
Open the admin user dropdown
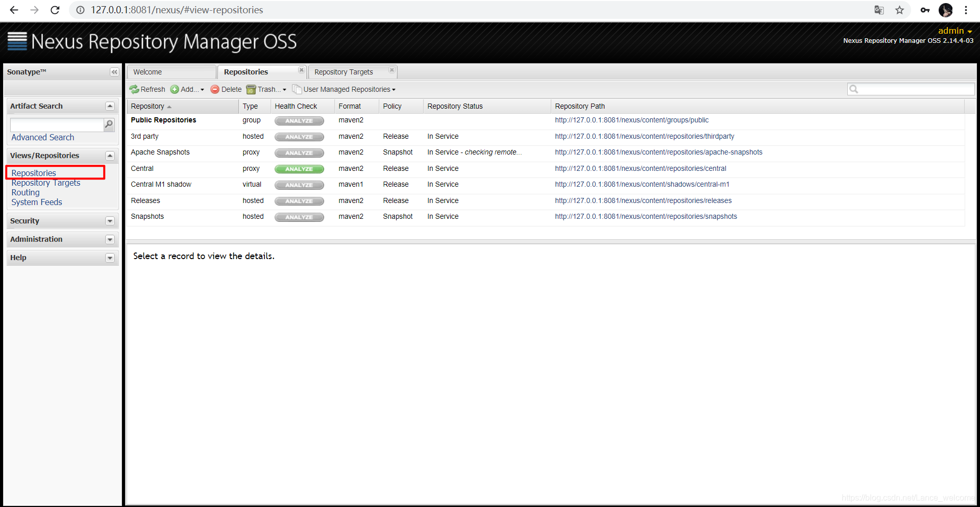(955, 31)
